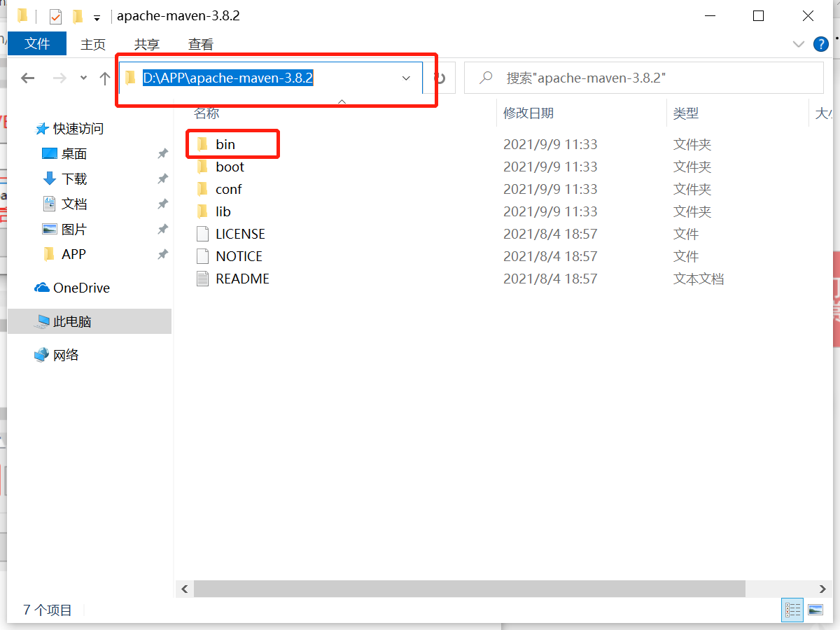
Task: Switch to the 查看 ribbon tab
Action: tap(201, 44)
